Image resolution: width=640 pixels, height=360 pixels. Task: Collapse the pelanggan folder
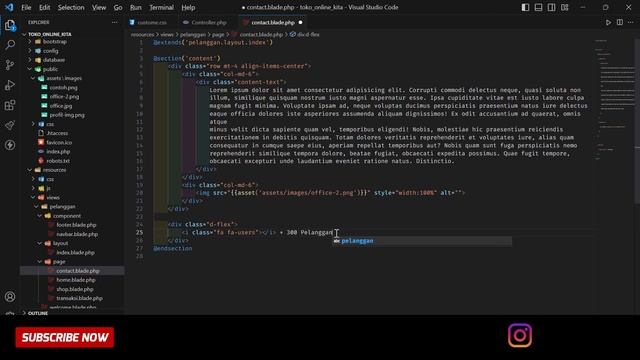[62, 207]
